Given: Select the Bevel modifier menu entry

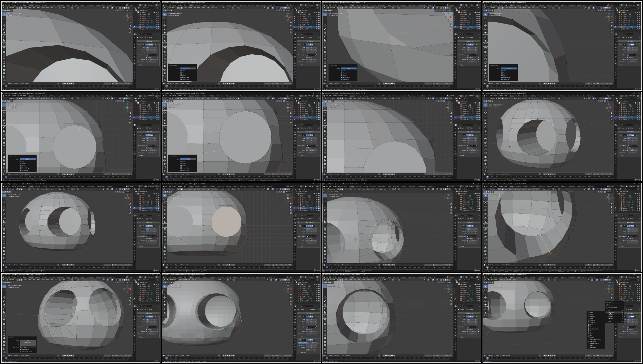Looking at the screenshot, I should (591, 314).
